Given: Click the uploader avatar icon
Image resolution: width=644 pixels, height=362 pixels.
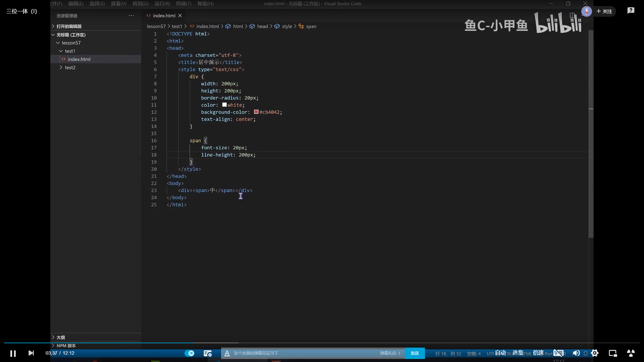Looking at the screenshot, I should 586,11.
